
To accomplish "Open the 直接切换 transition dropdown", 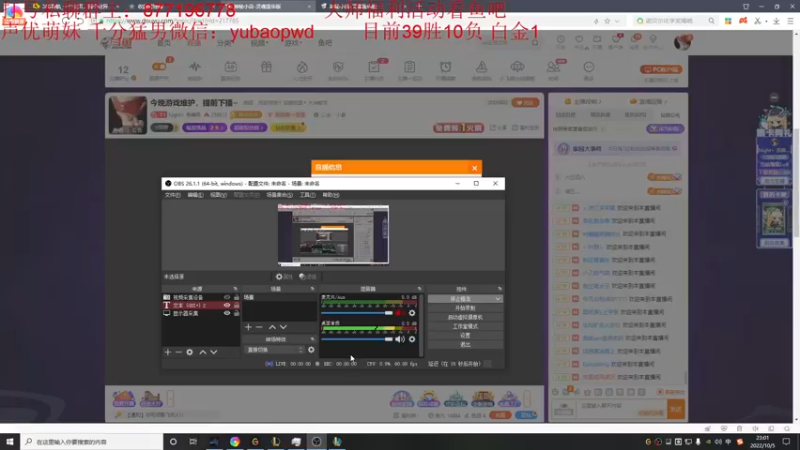I will [x=274, y=350].
